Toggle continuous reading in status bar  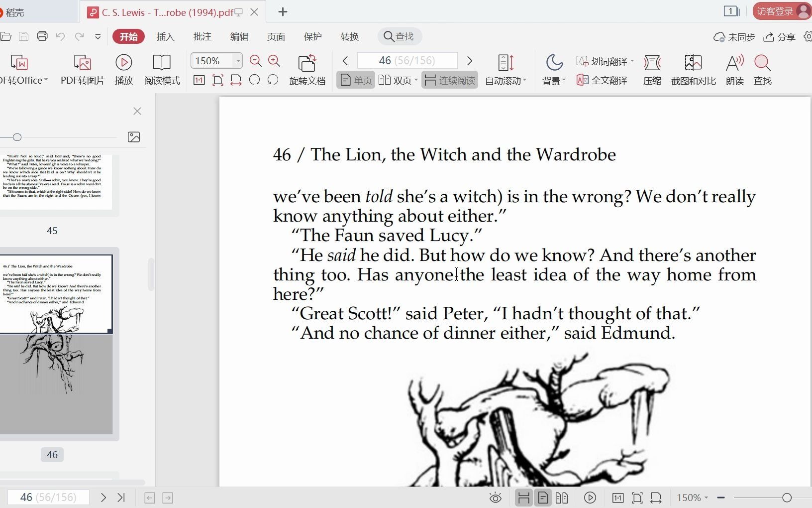(x=523, y=498)
